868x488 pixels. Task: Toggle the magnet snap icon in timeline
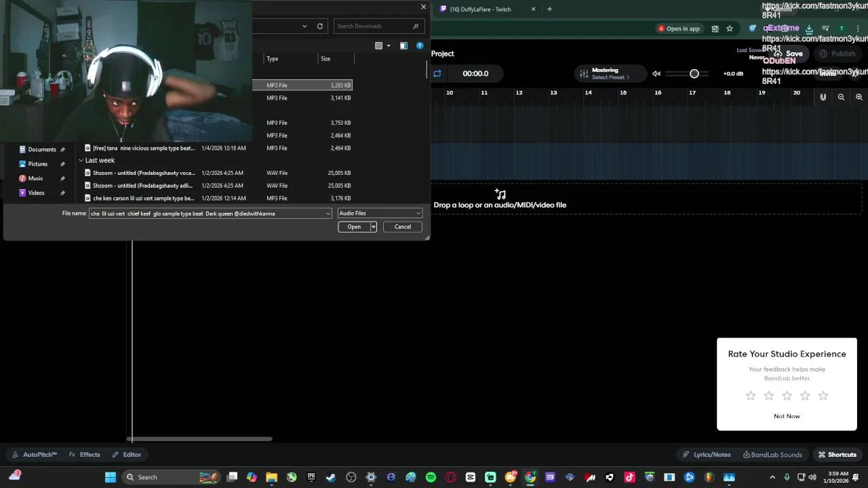[823, 97]
